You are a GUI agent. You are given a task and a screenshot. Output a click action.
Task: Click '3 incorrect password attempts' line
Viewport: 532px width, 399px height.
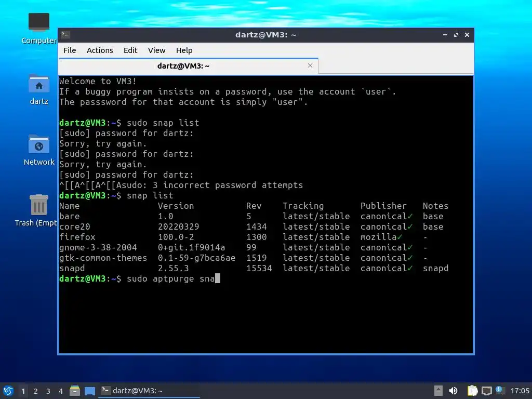(228, 185)
